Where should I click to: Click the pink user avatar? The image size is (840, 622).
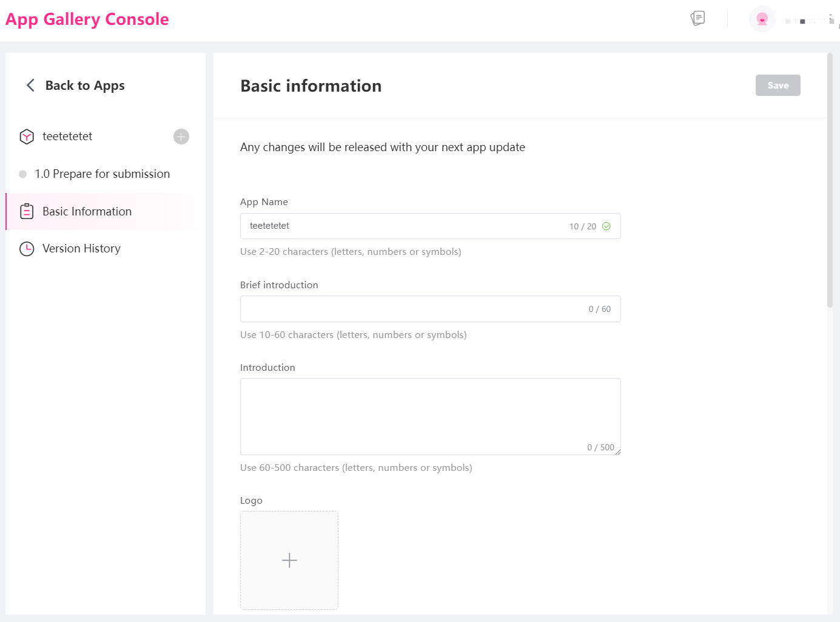click(762, 19)
